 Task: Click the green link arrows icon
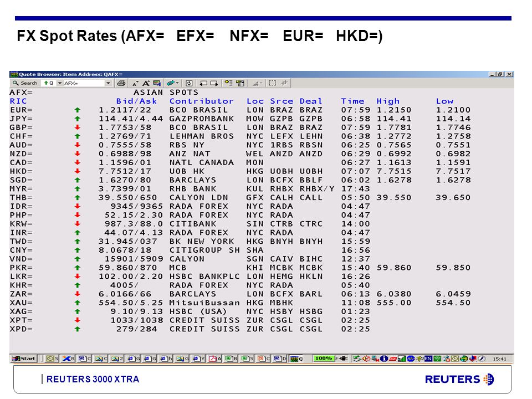tap(171, 83)
